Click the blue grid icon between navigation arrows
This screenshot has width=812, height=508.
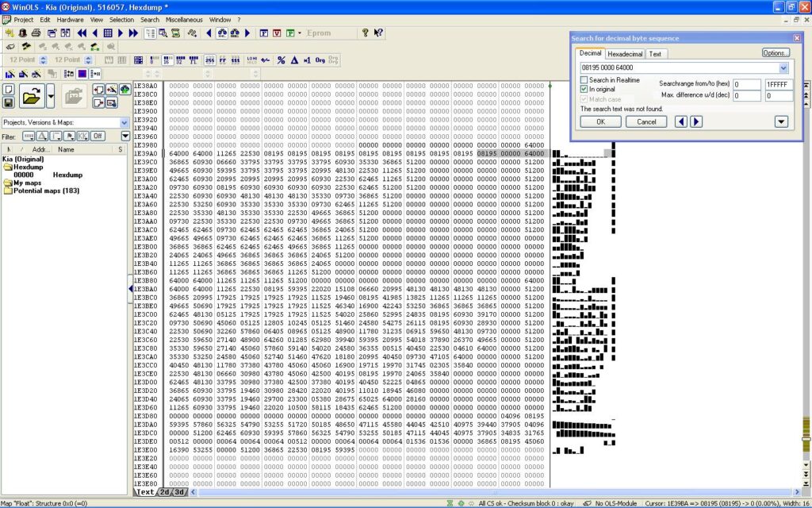(x=108, y=33)
